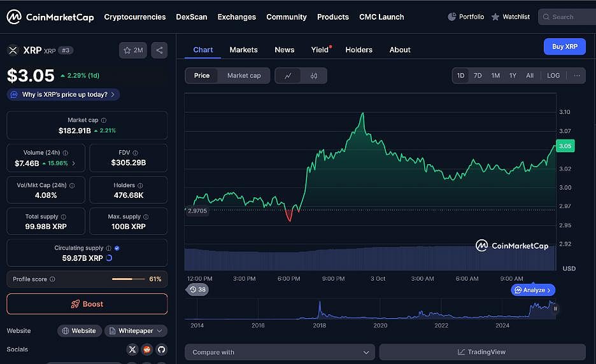
Task: Open the chart more options ellipsis
Action: (577, 76)
